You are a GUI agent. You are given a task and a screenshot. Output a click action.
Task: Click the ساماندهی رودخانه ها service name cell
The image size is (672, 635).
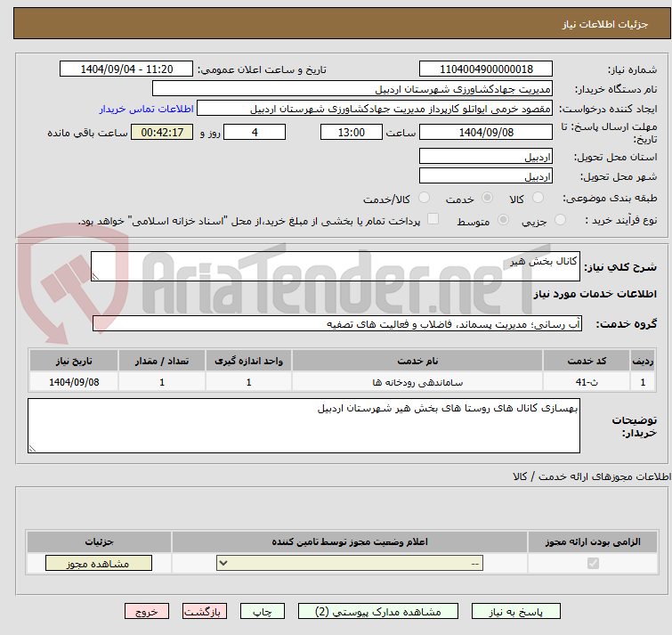417,381
